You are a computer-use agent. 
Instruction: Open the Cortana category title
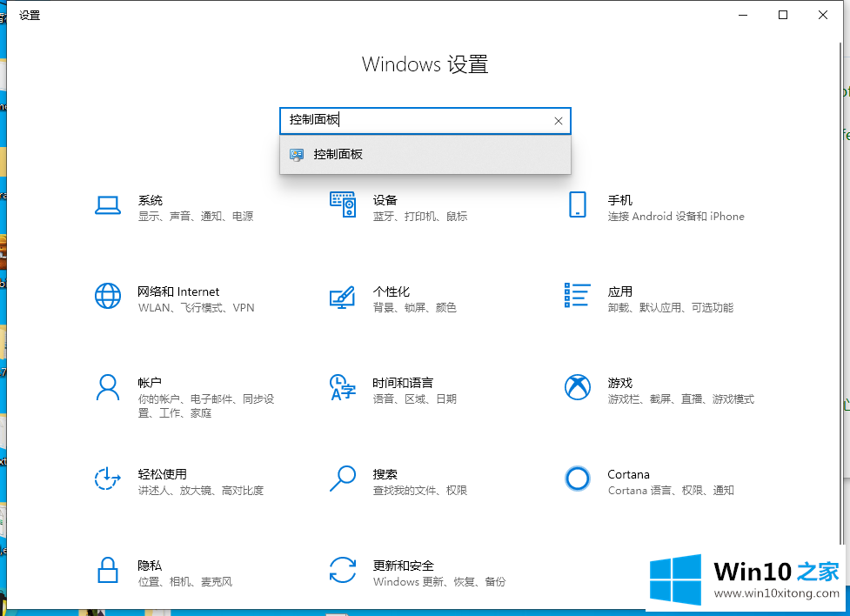tap(628, 474)
